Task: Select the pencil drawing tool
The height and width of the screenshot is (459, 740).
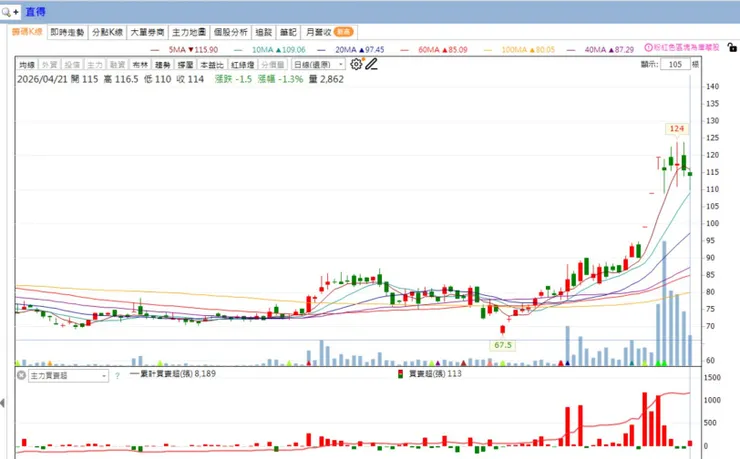Action: (x=372, y=64)
